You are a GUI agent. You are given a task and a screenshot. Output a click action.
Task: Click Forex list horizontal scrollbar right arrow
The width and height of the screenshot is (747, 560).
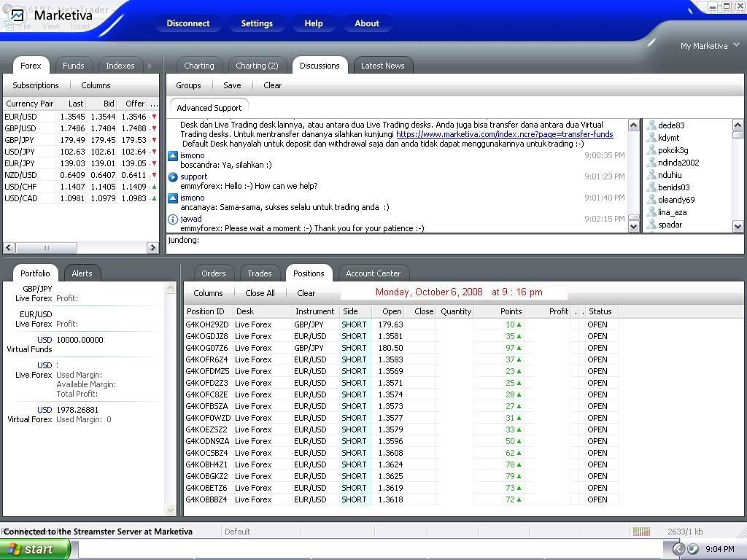coord(152,248)
